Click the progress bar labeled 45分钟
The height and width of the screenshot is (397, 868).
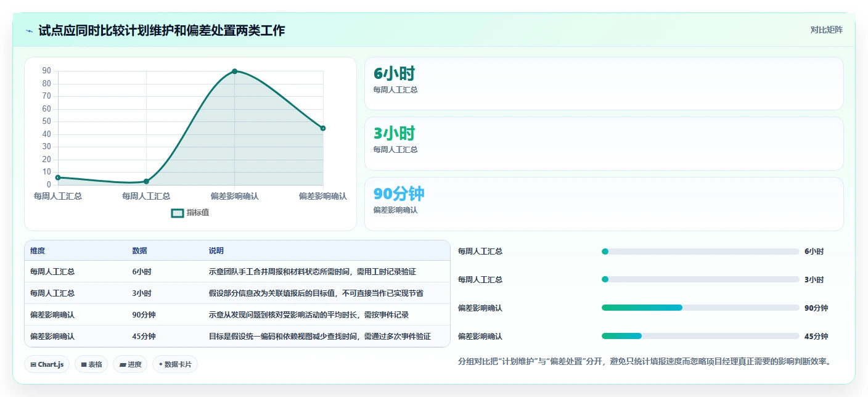(700, 336)
